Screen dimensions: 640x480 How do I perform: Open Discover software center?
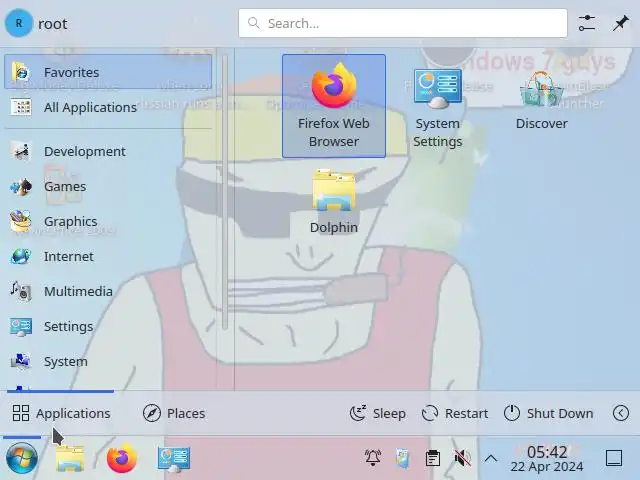pos(541,100)
